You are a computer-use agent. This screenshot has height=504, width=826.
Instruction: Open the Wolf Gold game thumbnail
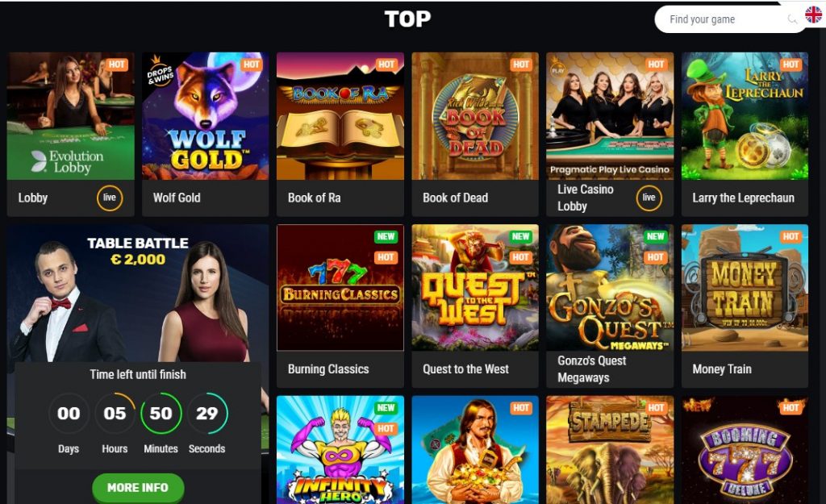coord(206,116)
